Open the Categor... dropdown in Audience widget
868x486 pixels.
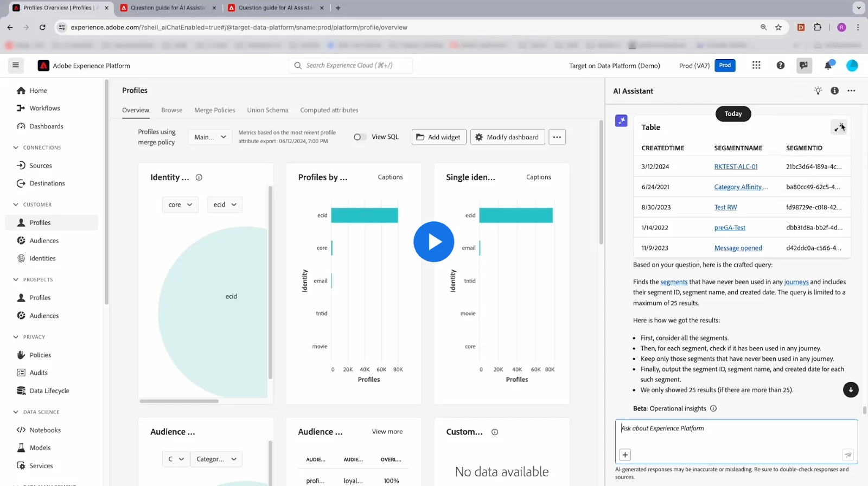pos(216,459)
